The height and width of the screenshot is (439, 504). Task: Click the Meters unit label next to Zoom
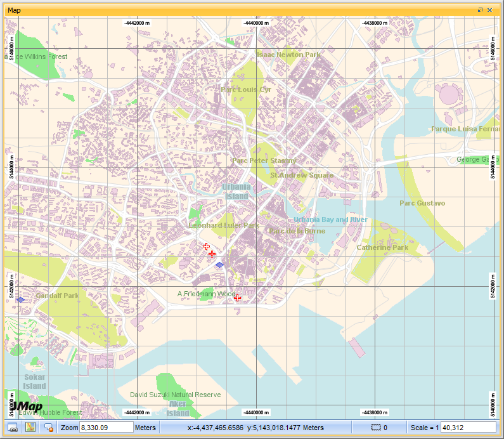point(145,428)
